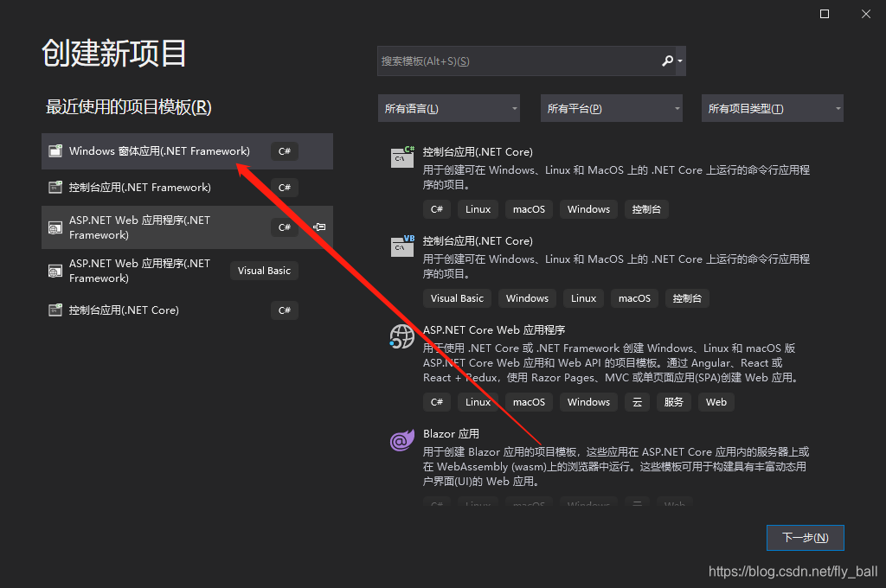Click the C# console app (.NET Core) icon
This screenshot has height=588, width=886.
pos(402,157)
